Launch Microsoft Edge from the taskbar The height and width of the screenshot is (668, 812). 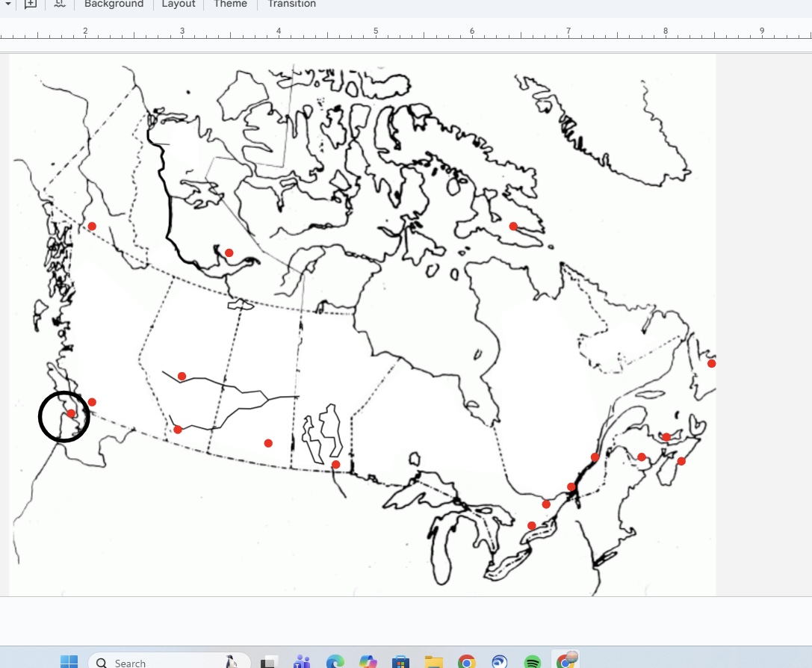335,661
